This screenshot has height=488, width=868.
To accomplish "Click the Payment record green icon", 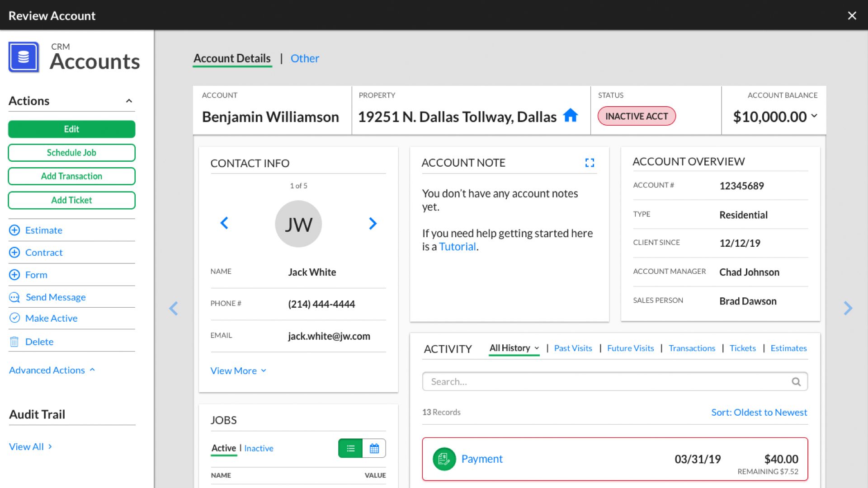I will (x=444, y=459).
